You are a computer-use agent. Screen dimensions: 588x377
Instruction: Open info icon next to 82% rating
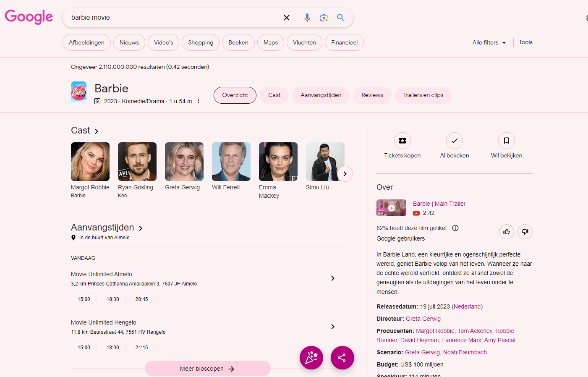455,228
